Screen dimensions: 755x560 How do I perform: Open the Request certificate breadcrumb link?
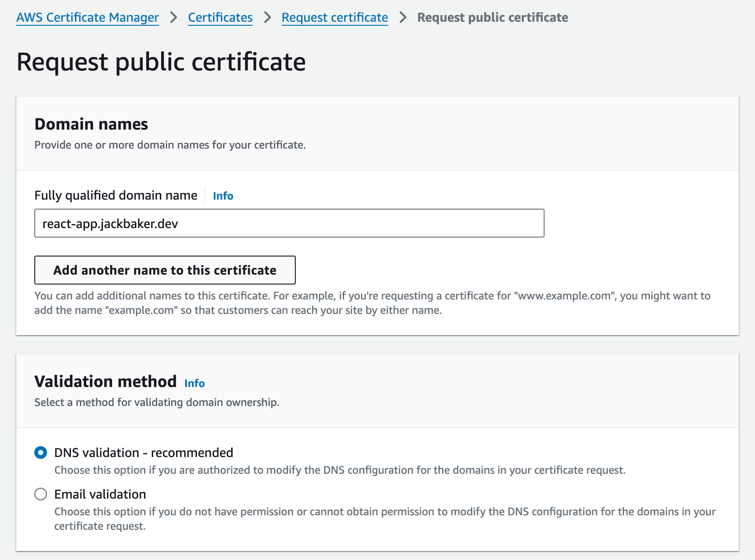[335, 18]
